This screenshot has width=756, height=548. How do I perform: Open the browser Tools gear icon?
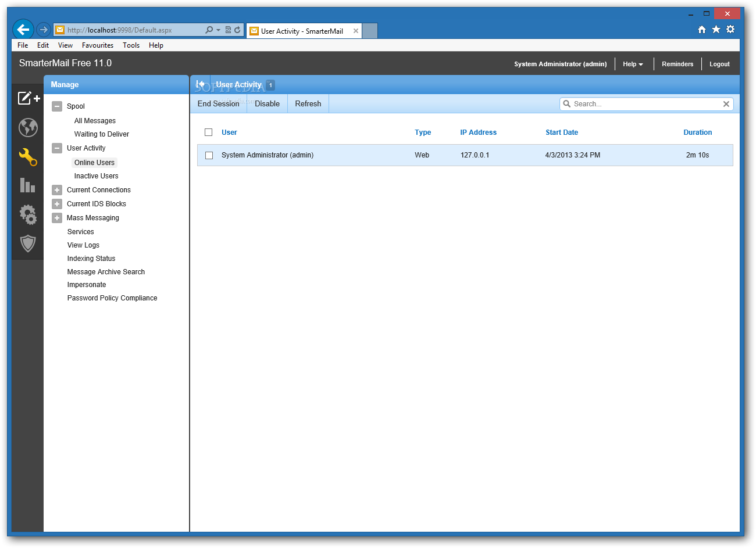[x=730, y=30]
